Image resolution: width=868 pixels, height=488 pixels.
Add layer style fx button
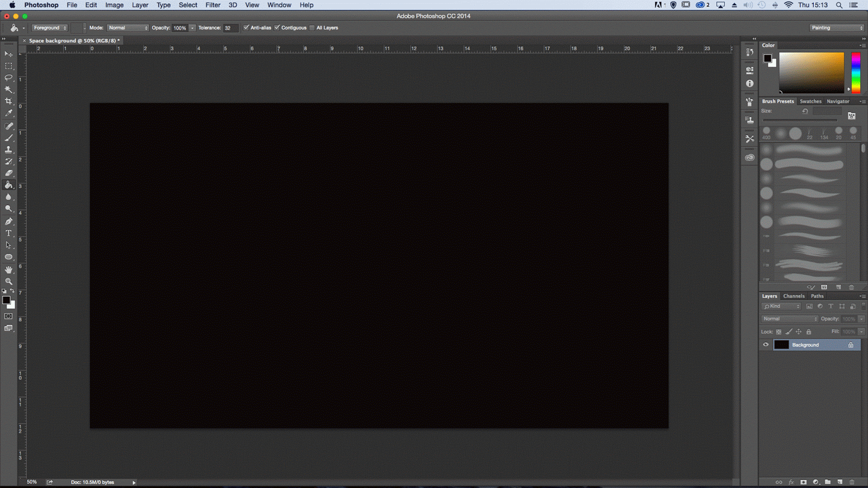(791, 482)
